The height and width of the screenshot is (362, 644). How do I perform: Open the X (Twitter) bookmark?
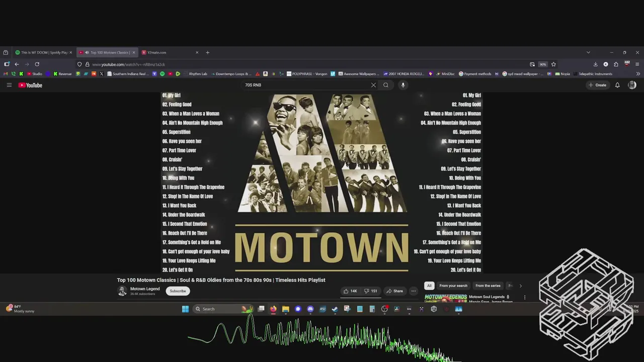pyautogui.click(x=102, y=74)
